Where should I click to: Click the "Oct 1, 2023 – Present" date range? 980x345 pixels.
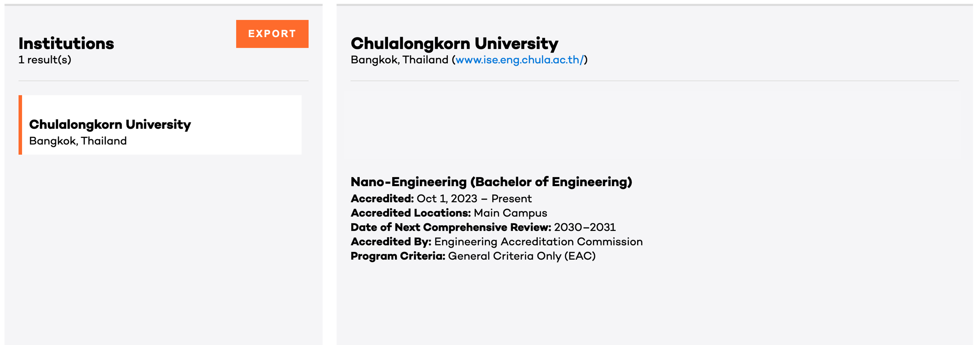click(x=474, y=198)
